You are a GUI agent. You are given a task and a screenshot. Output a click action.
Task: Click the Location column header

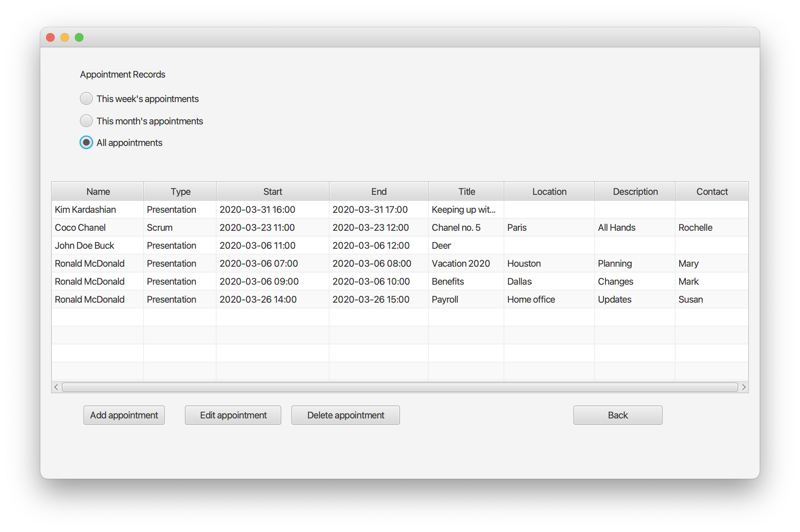pos(549,191)
